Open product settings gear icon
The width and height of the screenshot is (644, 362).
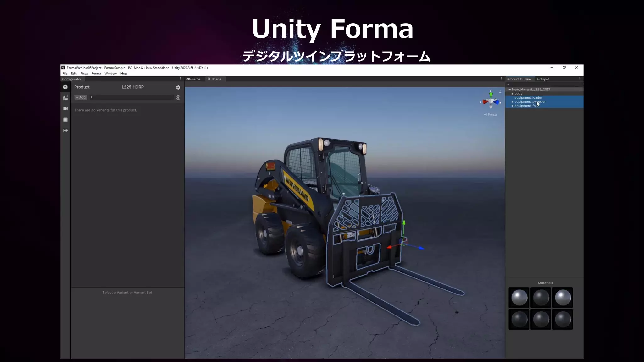pyautogui.click(x=178, y=87)
